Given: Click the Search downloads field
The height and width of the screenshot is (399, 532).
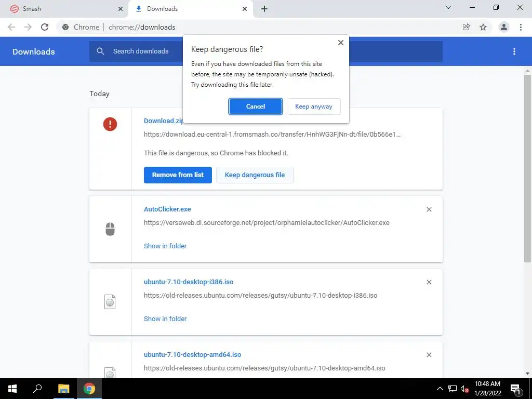Looking at the screenshot, I should 266,51.
